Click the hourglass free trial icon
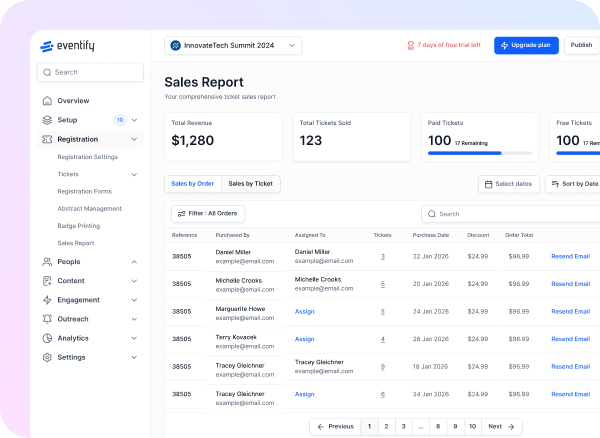 pos(411,46)
